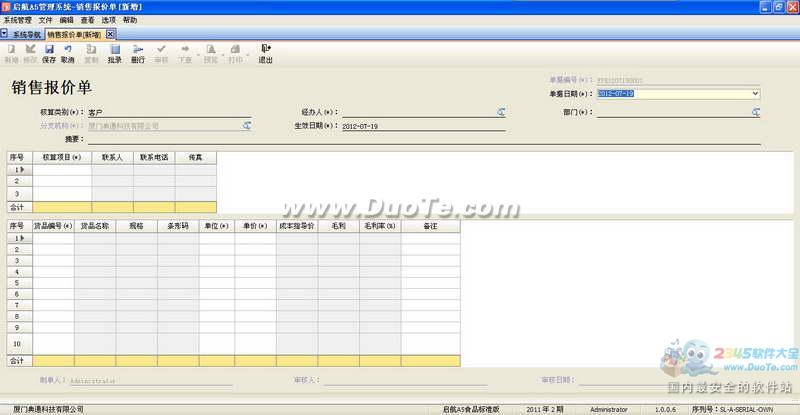Close the 销售报价单[新增] tab
The height and width of the screenshot is (415, 800).
click(111, 34)
